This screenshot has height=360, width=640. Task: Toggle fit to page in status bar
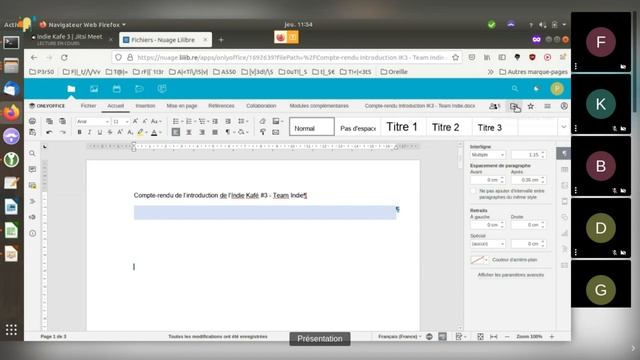480,337
